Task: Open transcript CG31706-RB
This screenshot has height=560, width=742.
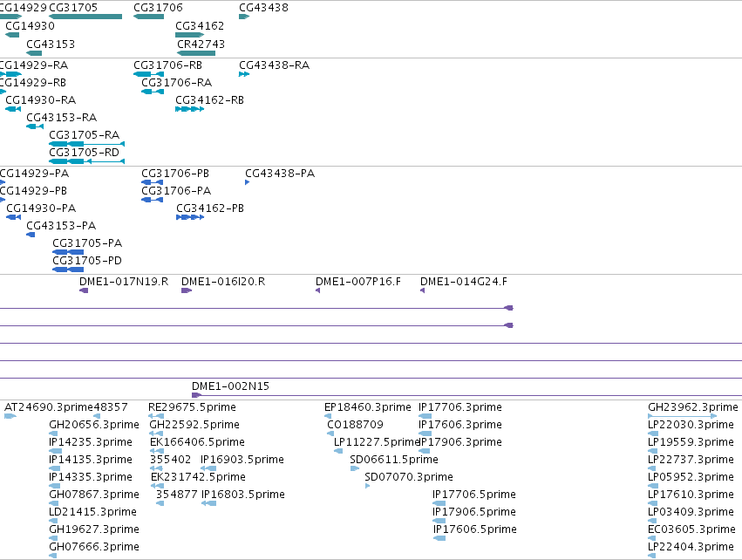Action: tap(148, 74)
